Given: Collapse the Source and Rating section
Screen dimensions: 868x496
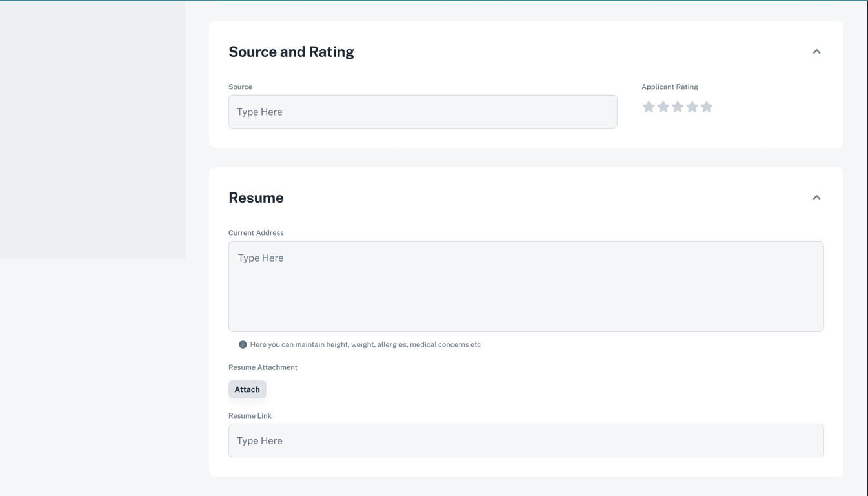Looking at the screenshot, I should [816, 52].
